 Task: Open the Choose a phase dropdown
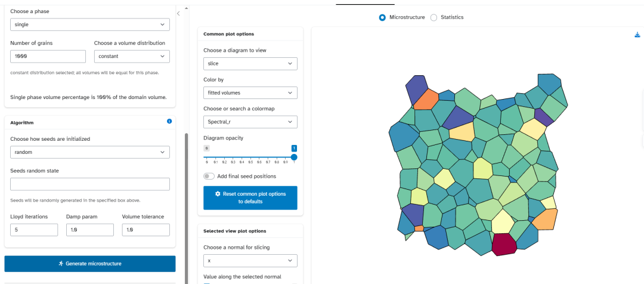click(90, 24)
